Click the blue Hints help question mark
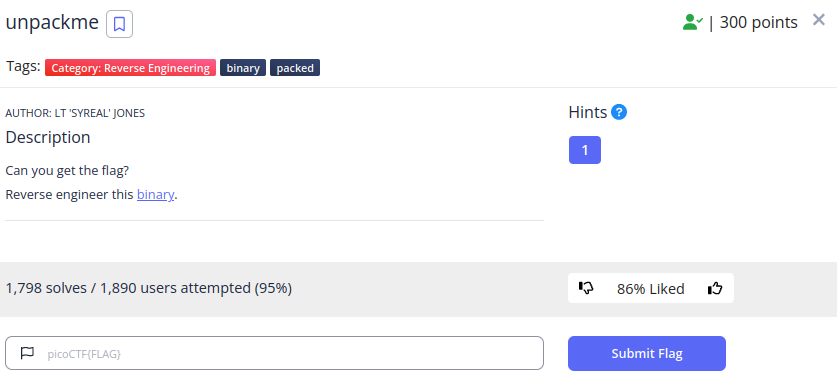Viewport: 837px width, 380px height. (619, 113)
